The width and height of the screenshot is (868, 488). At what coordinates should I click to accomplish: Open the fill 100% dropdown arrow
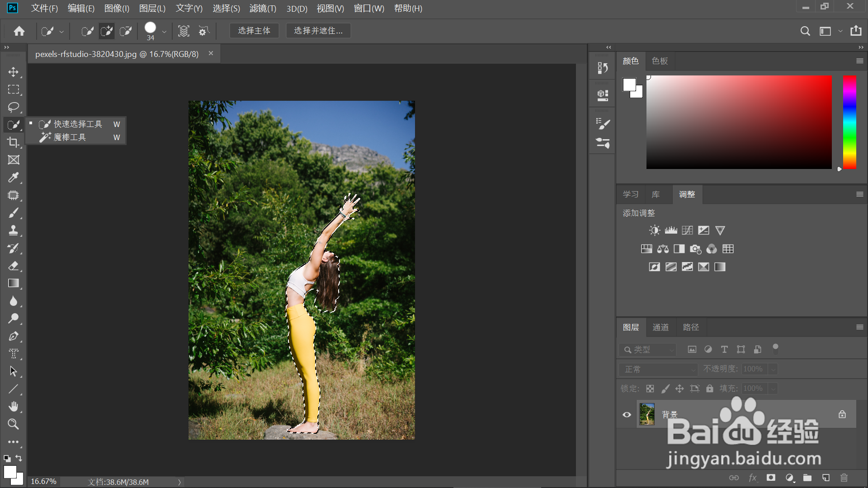click(x=773, y=389)
